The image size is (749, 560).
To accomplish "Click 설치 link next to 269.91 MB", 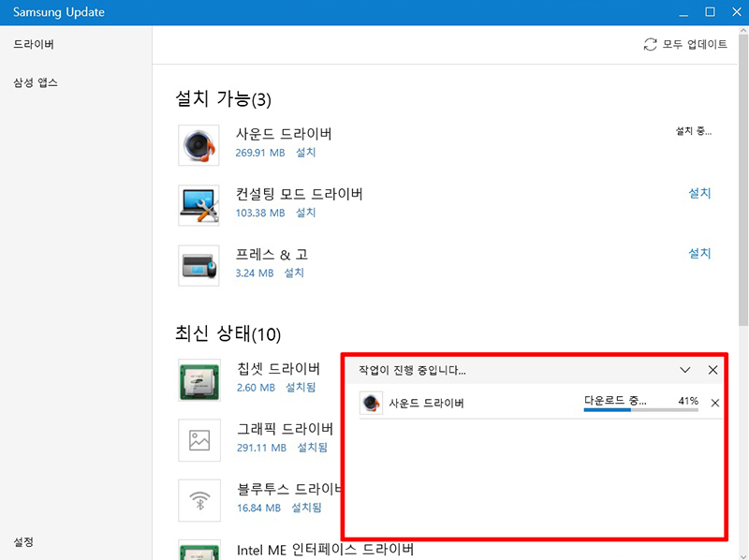I will tap(306, 153).
